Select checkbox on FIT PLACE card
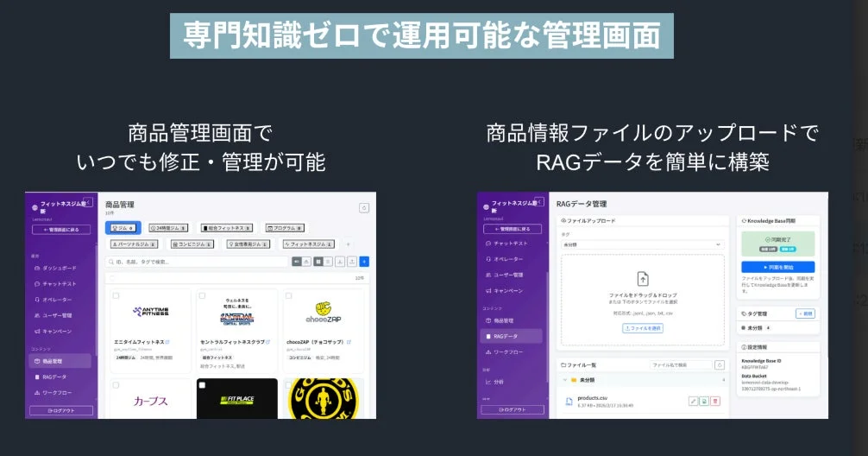Viewport: 868px width, 456px height. pos(202,385)
